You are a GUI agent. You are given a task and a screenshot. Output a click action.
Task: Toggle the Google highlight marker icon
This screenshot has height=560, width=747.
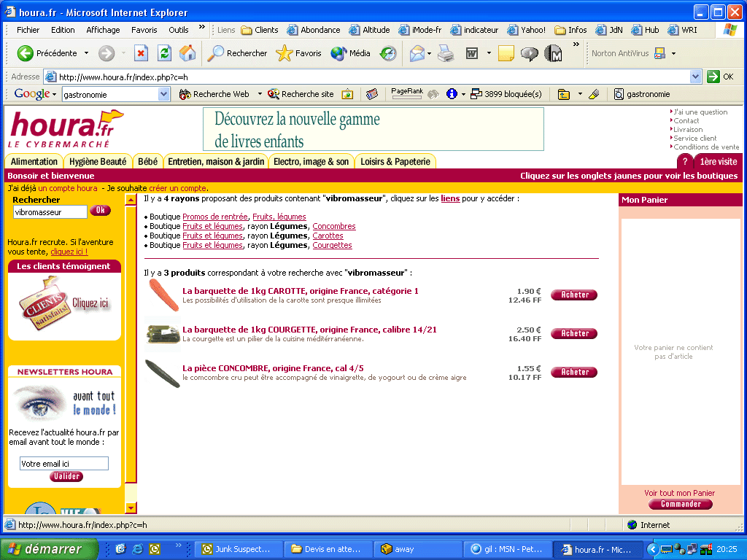coord(594,94)
